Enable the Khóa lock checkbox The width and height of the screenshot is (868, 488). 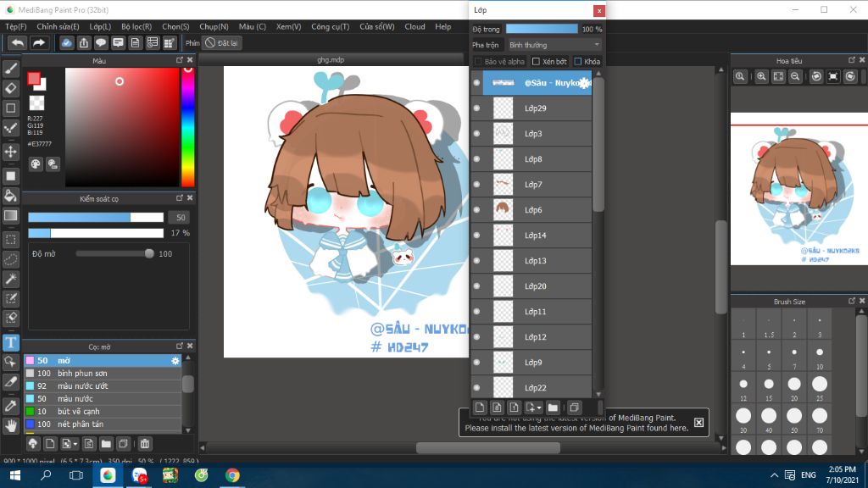click(578, 61)
